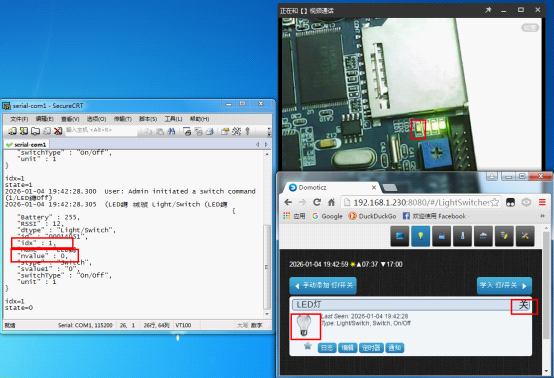Screen dimensions: 554x378
Task: Click the browser Reload icon
Action: 317,202
